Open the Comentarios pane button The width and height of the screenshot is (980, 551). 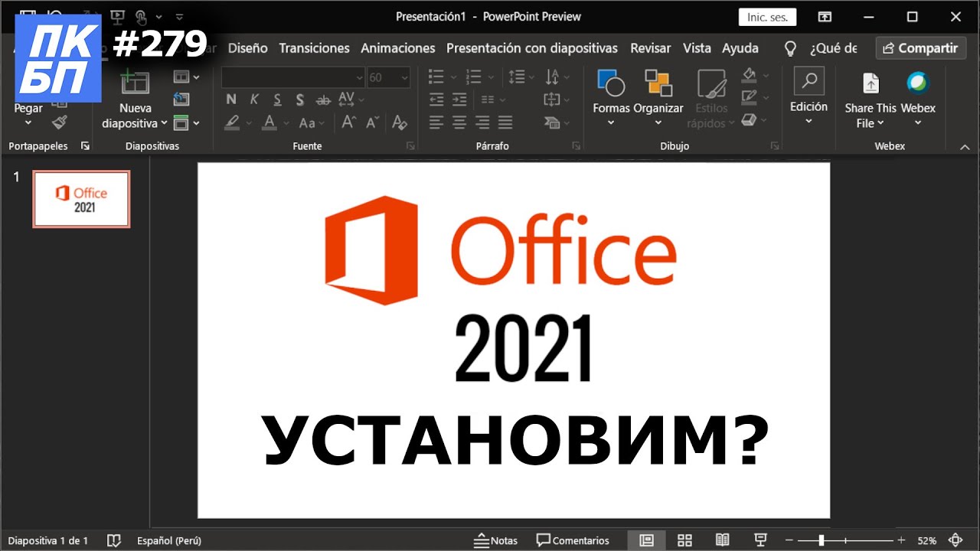(x=573, y=540)
